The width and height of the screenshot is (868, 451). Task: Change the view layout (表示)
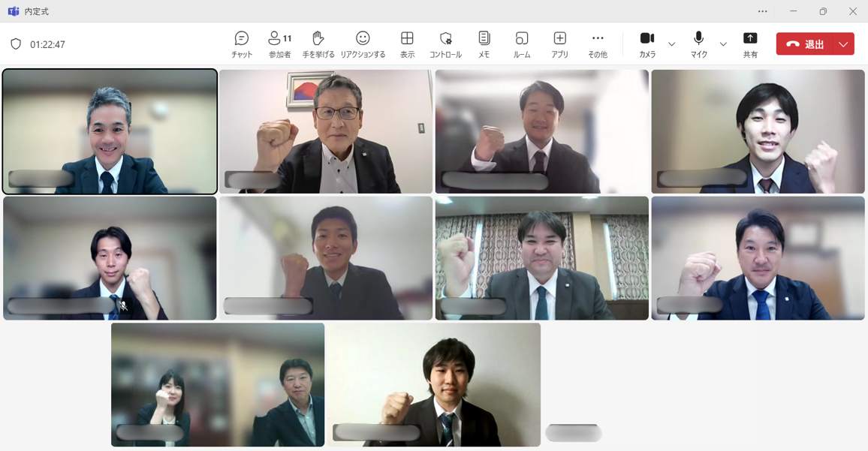[x=407, y=44]
